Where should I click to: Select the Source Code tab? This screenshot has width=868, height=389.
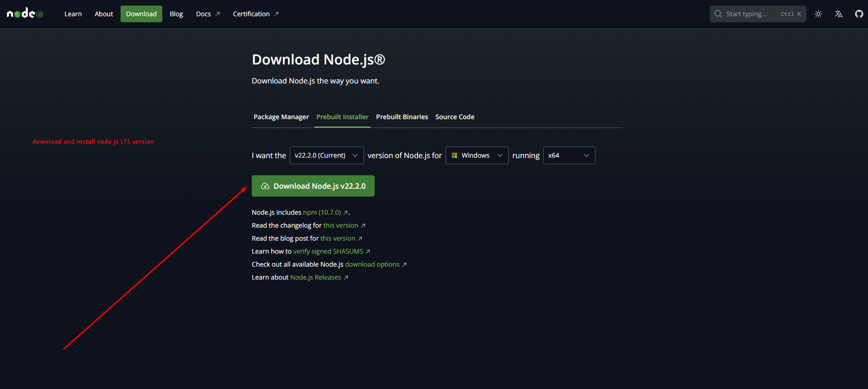[454, 117]
